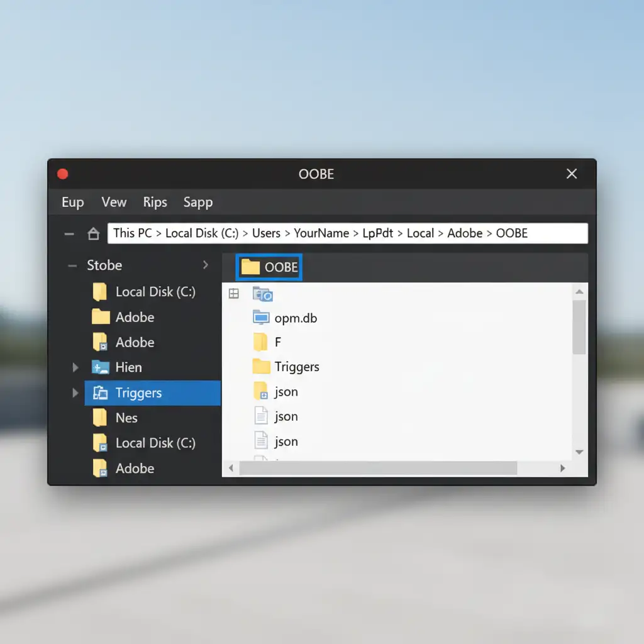Click Users in the address path
644x644 pixels.
(266, 233)
